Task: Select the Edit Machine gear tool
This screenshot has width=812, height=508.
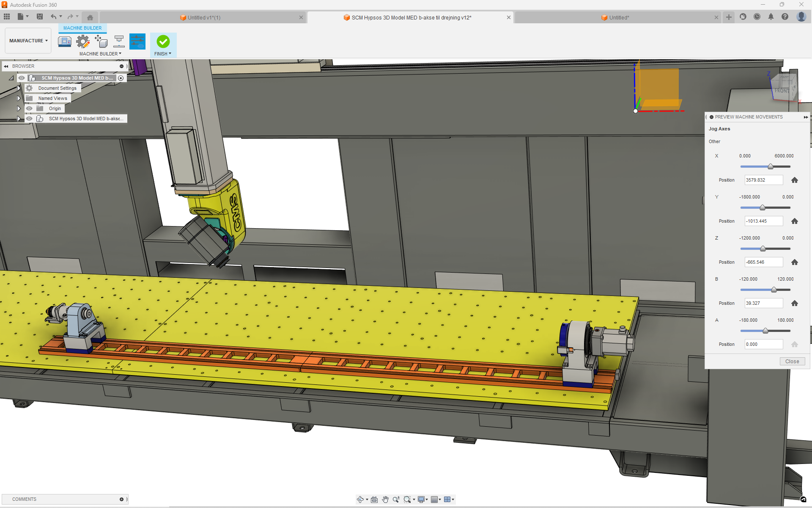Action: click(x=83, y=41)
